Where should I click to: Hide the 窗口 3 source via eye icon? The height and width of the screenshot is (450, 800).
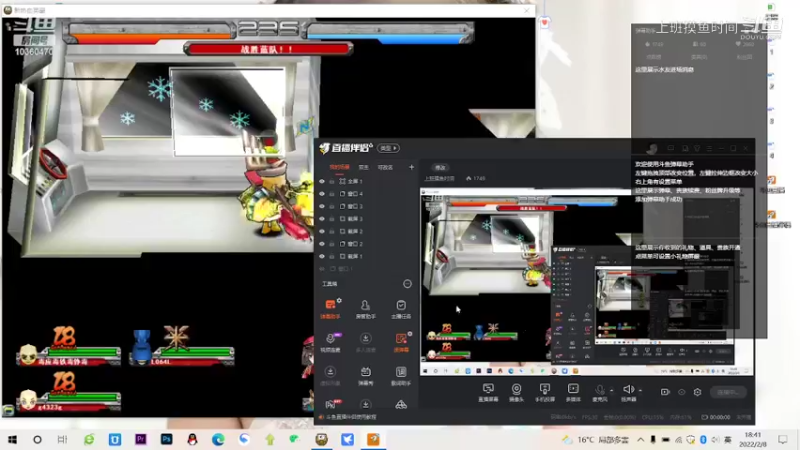tap(322, 206)
